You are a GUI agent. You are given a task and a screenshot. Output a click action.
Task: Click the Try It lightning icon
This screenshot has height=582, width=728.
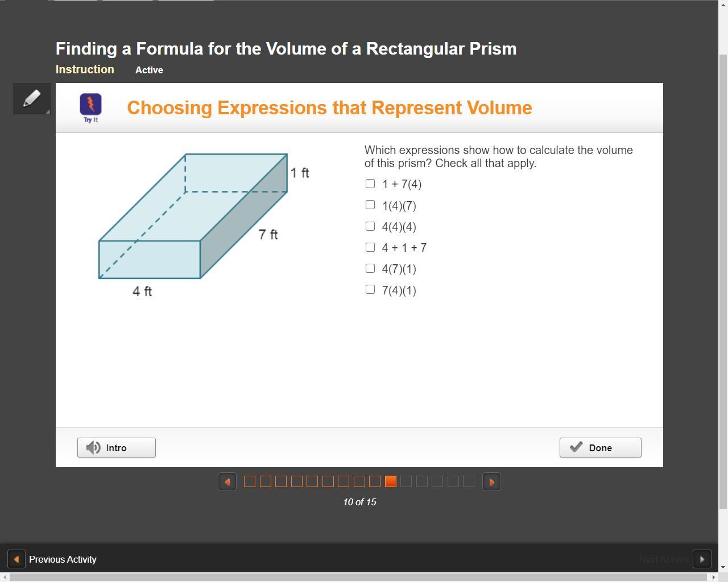coord(90,105)
